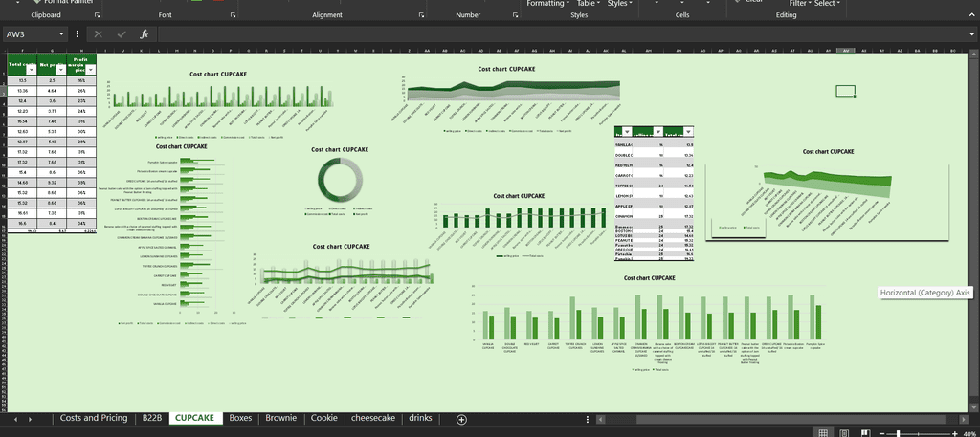Viewport: 980px width, 437px height.
Task: Open the Brownie sheet tab
Action: click(281, 418)
